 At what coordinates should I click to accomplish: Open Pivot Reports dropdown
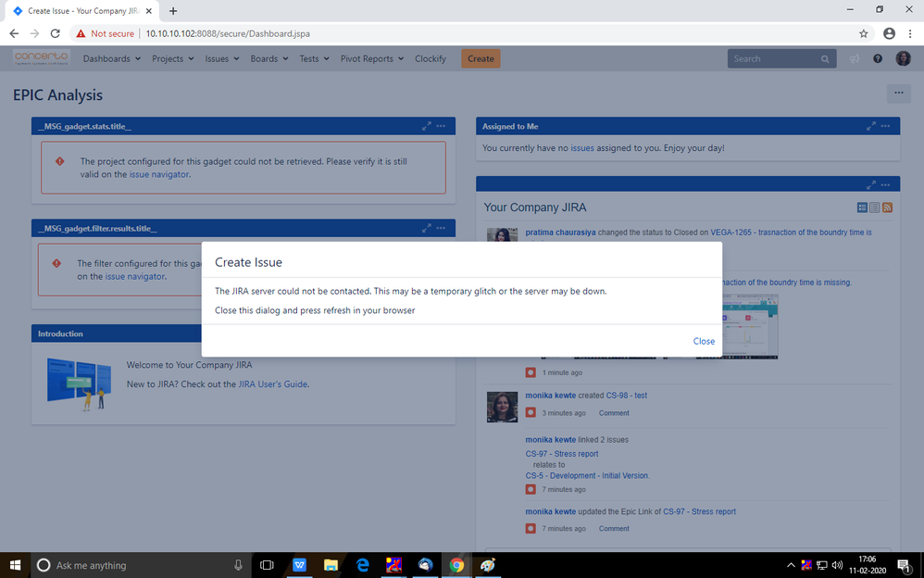coord(372,58)
